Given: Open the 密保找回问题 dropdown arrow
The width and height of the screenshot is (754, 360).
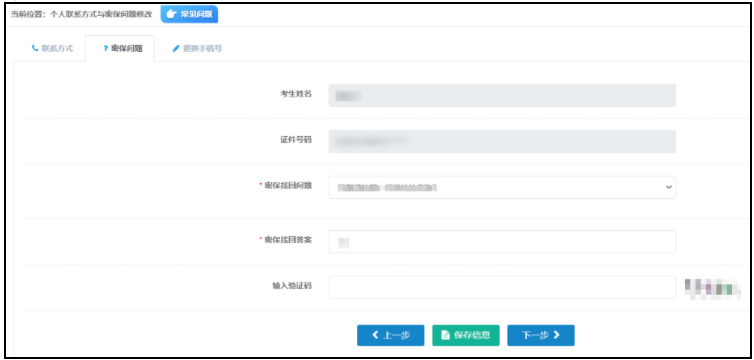Looking at the screenshot, I should pyautogui.click(x=668, y=187).
